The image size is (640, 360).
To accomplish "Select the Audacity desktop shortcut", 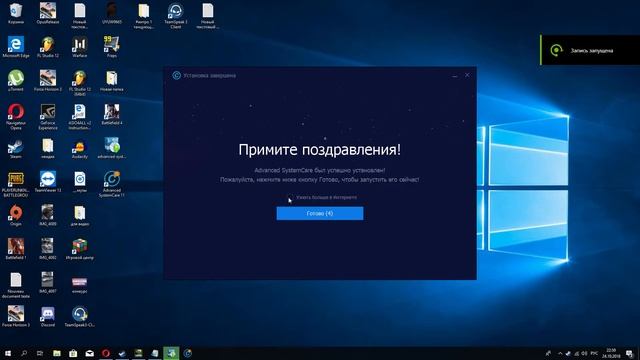I will [x=80, y=148].
